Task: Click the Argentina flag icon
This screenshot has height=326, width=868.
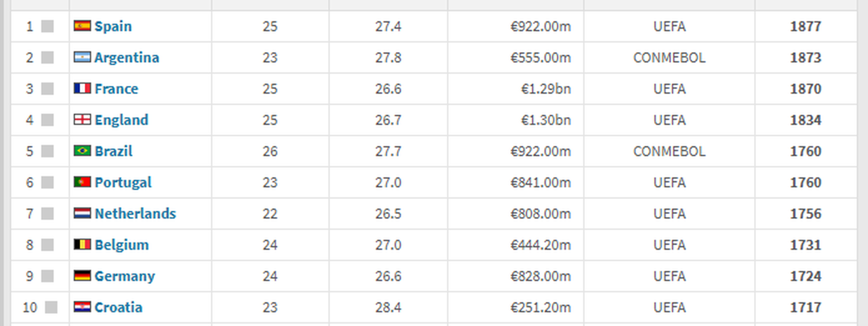Action: [82, 57]
